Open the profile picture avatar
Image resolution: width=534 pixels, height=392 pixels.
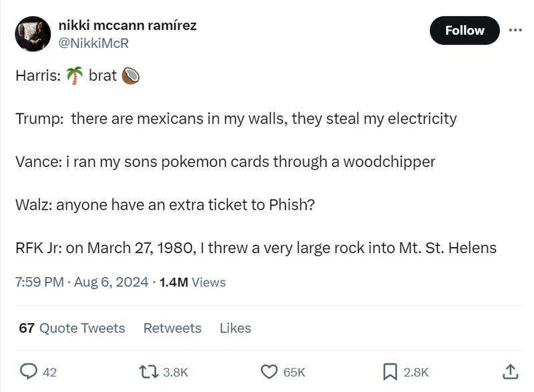[31, 31]
